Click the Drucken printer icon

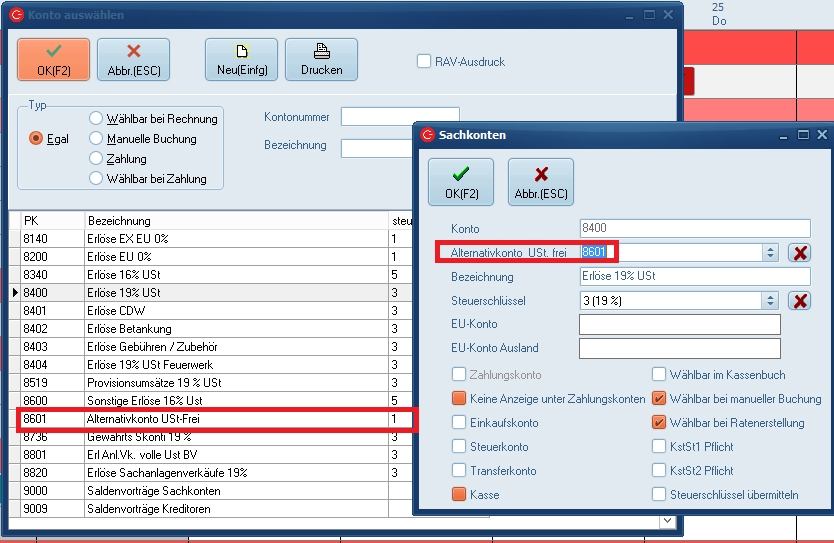(321, 50)
